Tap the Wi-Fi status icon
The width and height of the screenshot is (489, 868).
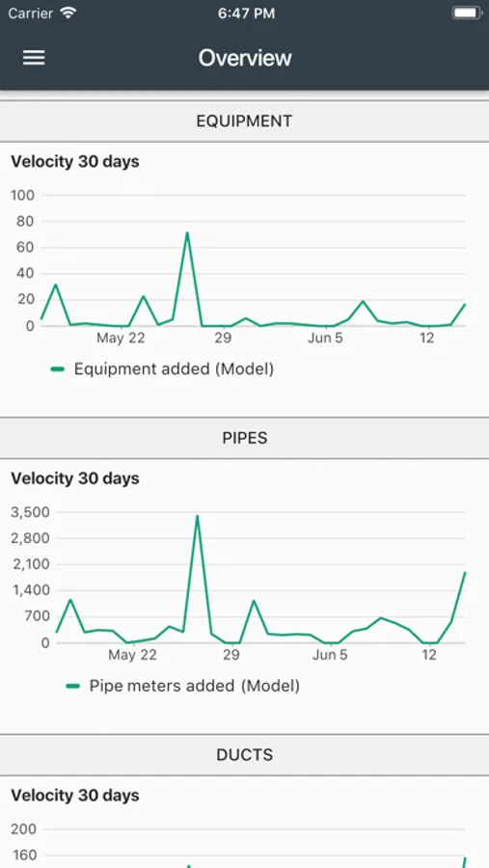[x=68, y=13]
